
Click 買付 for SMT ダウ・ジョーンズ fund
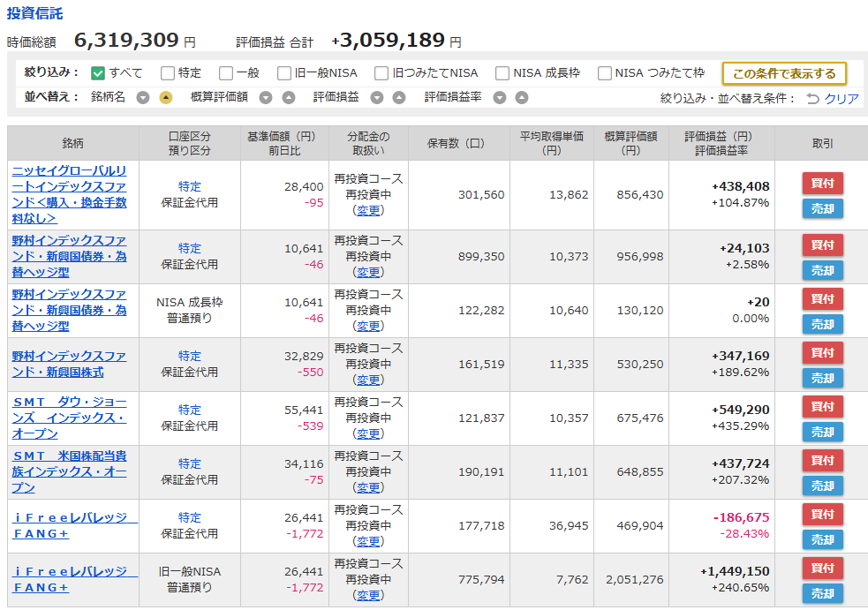(x=822, y=407)
